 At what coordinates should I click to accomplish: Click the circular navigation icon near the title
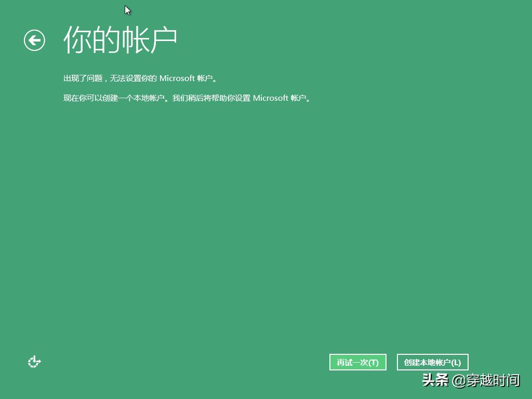[34, 40]
